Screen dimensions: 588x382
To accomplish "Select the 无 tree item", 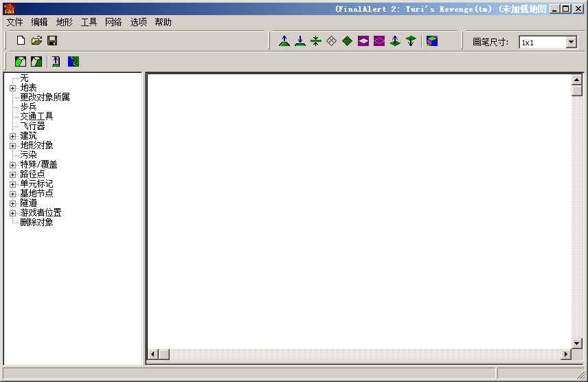I will pyautogui.click(x=24, y=78).
